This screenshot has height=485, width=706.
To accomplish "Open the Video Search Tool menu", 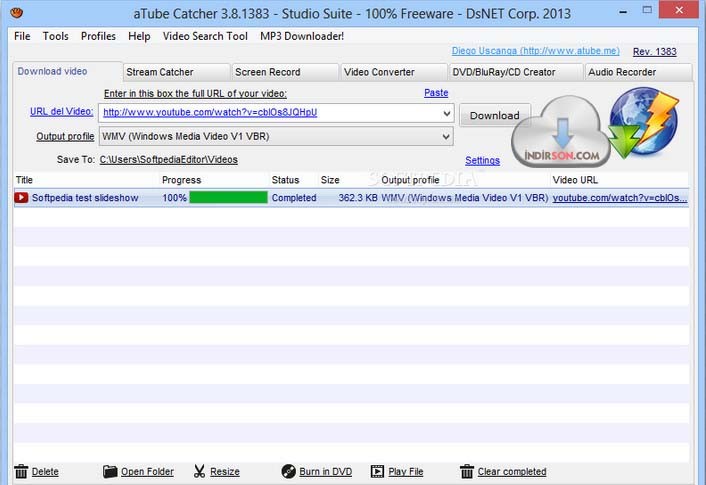I will (x=205, y=36).
